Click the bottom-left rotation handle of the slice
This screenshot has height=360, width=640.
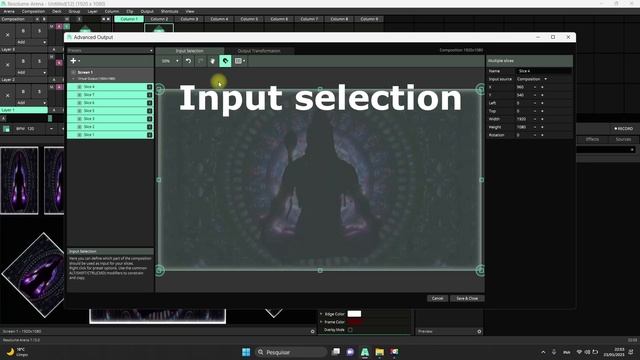(160, 270)
